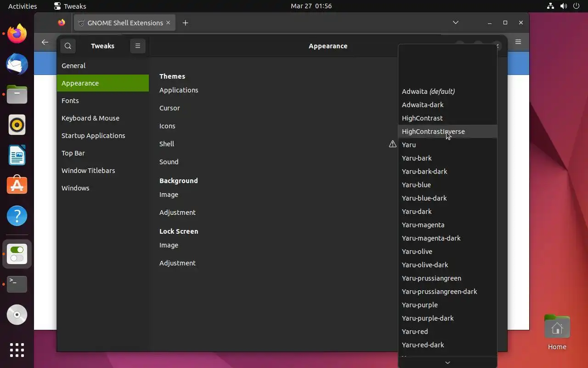588x368 pixels.
Task: Open the Home folder on the desktop
Action: point(557,332)
